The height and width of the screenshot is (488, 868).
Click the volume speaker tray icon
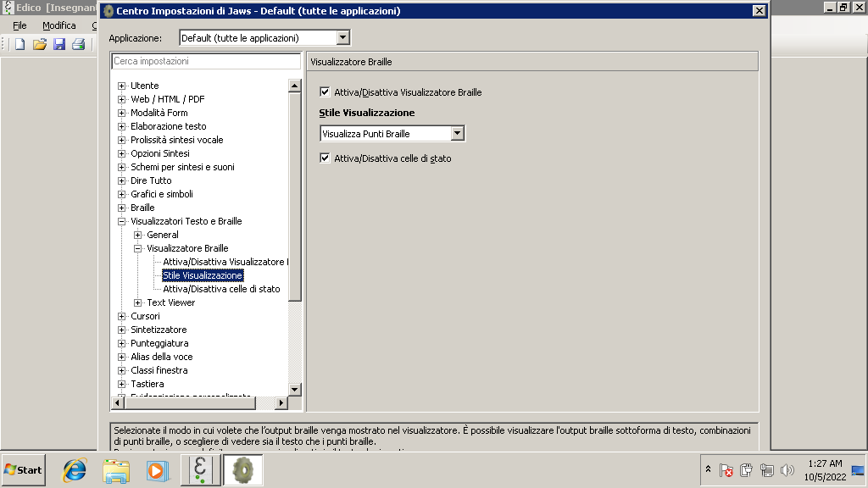pyautogui.click(x=787, y=470)
